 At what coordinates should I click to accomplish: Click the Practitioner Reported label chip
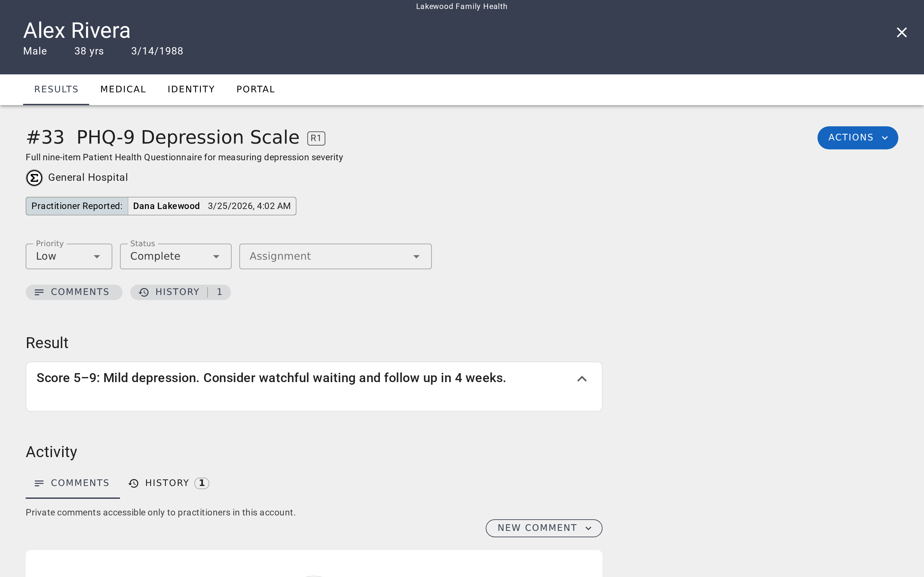[x=77, y=206]
